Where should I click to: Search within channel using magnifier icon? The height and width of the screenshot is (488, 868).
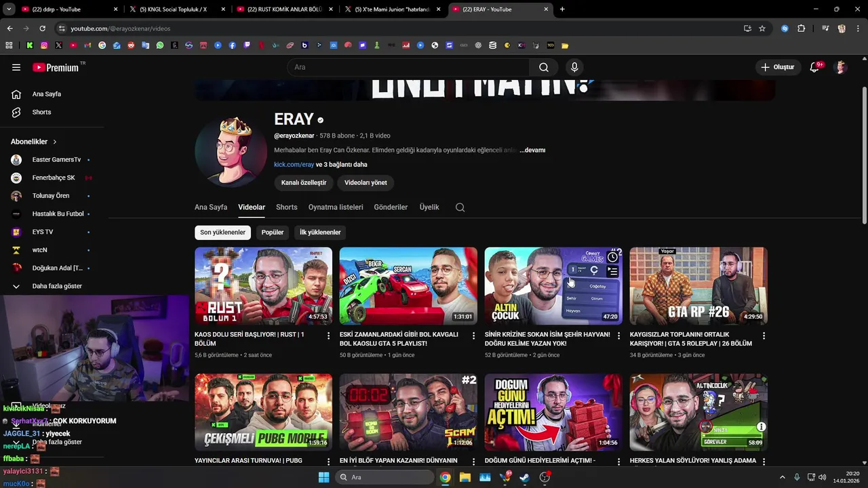[460, 207]
